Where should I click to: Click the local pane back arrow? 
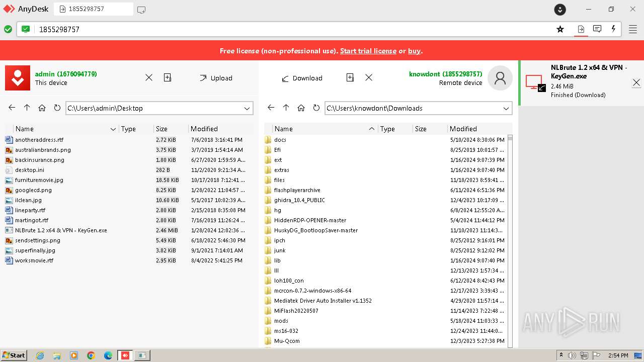(x=12, y=108)
